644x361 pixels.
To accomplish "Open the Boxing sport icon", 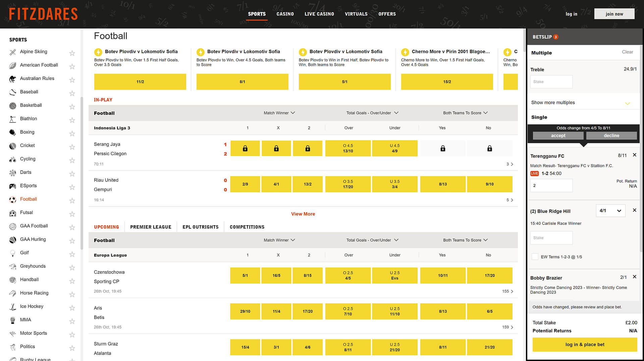I will (x=13, y=132).
